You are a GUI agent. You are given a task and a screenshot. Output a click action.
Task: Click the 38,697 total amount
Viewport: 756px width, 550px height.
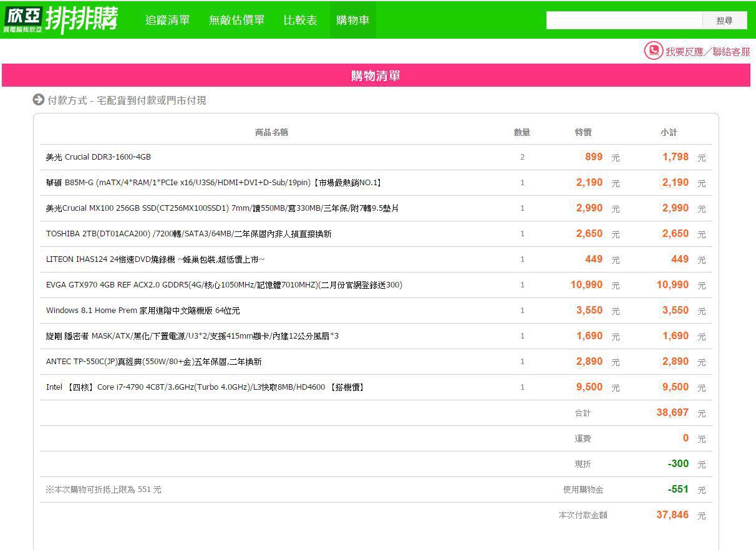click(672, 413)
